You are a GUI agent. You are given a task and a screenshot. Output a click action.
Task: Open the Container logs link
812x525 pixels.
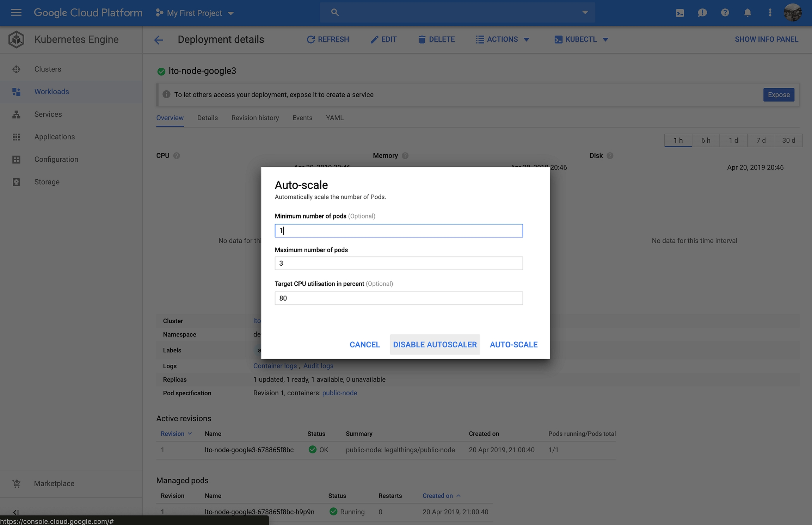(x=275, y=366)
